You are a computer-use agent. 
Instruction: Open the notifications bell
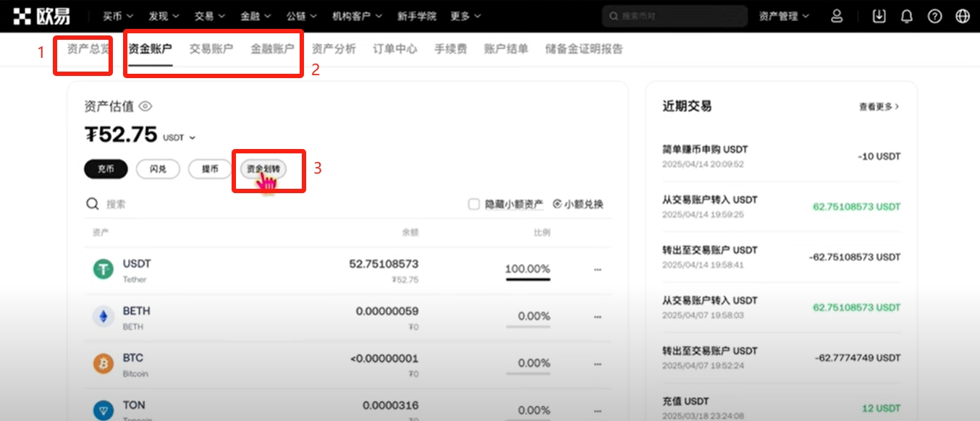(x=906, y=16)
